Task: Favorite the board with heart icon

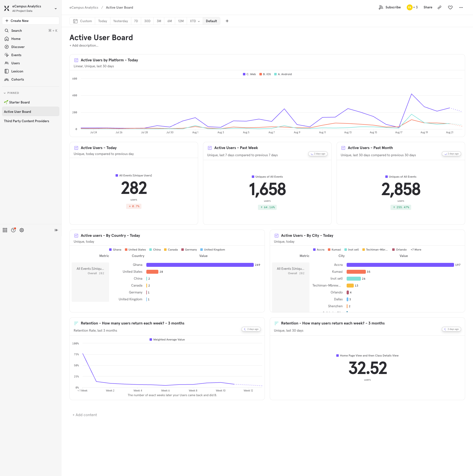Action: (450, 7)
